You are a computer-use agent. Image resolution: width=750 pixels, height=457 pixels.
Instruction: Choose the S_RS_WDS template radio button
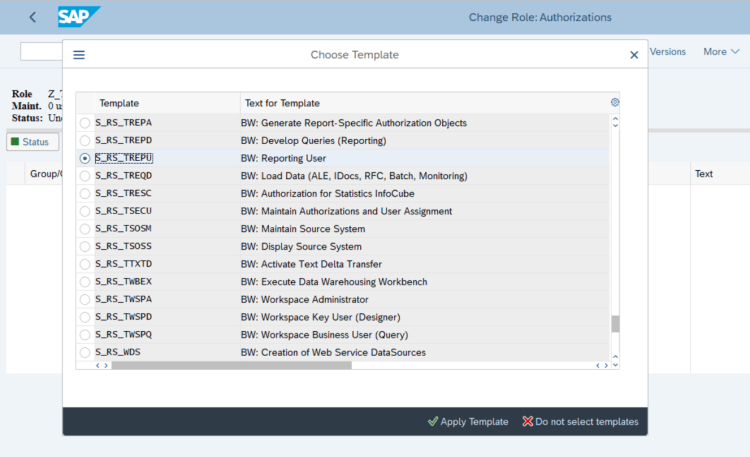pyautogui.click(x=85, y=353)
